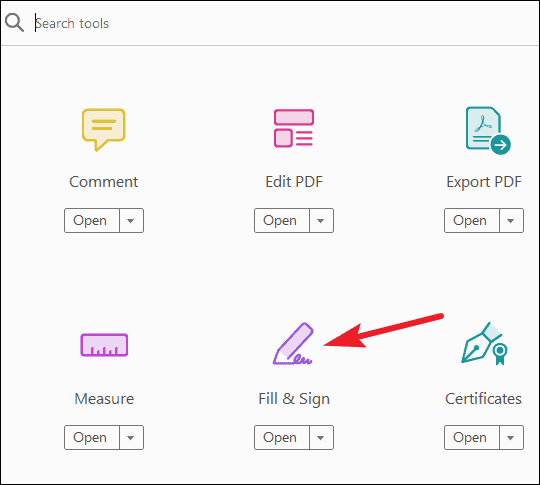
Task: Click the Export PDF document icon
Action: pyautogui.click(x=488, y=130)
